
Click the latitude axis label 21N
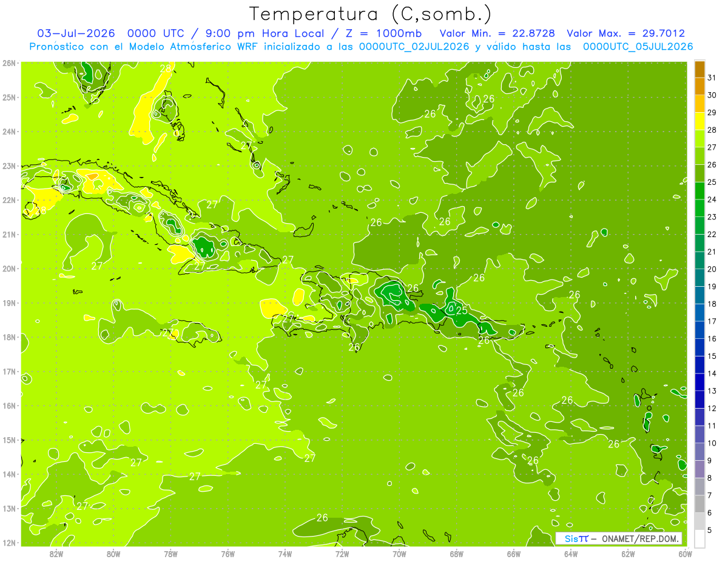(x=9, y=235)
